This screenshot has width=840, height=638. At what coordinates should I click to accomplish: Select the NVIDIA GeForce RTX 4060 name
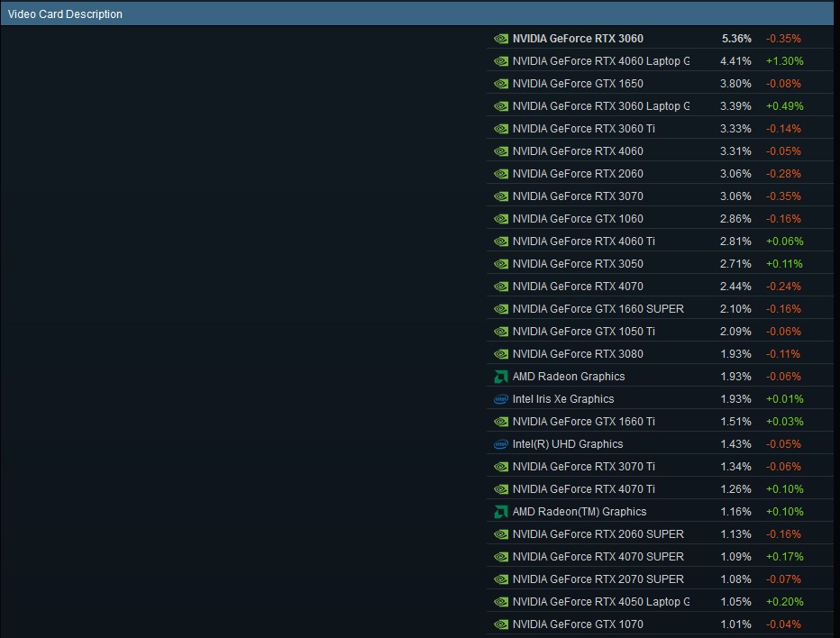click(x=578, y=151)
